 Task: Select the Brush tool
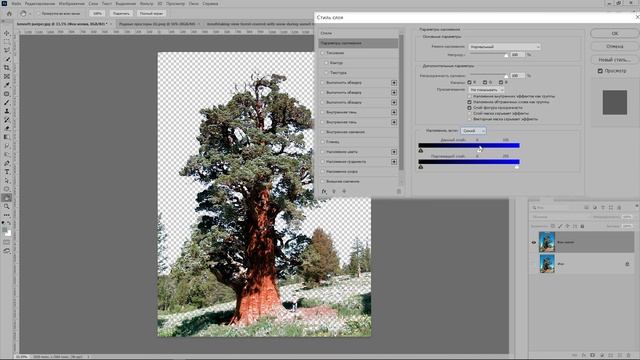pos(7,102)
